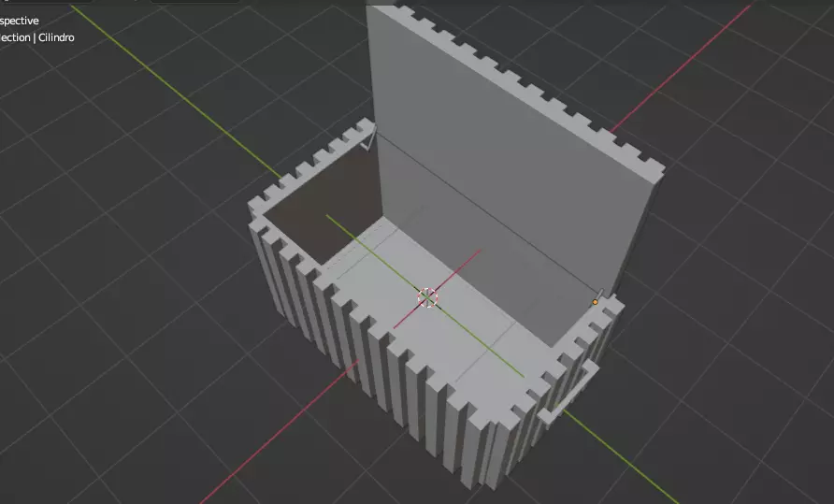Click the small hinge at the lid corner

(x=369, y=139)
